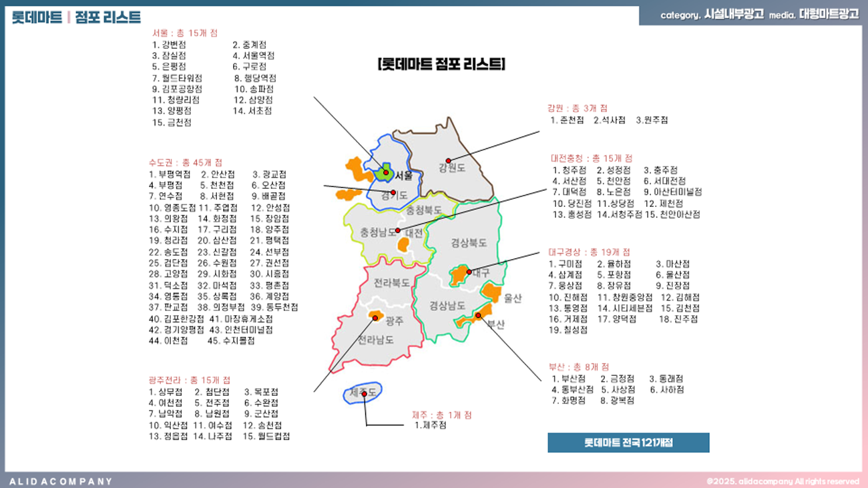This screenshot has height=488, width=868.
Task: Click the 롯데마트 전국 121개점 banner
Action: [628, 443]
